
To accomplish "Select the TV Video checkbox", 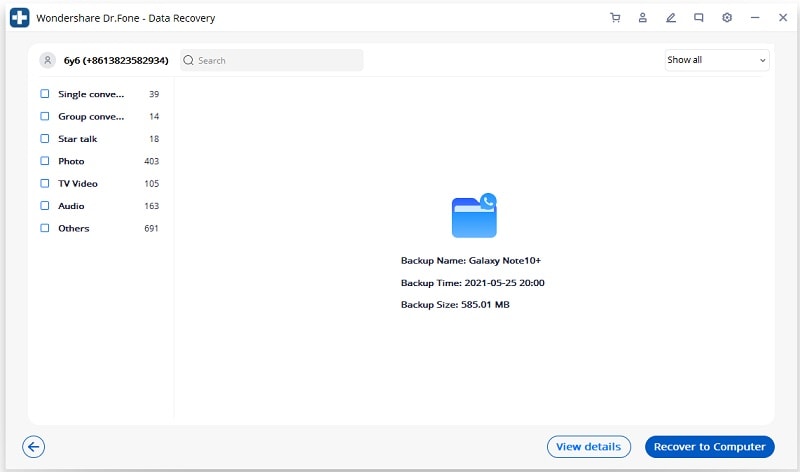I will click(45, 183).
